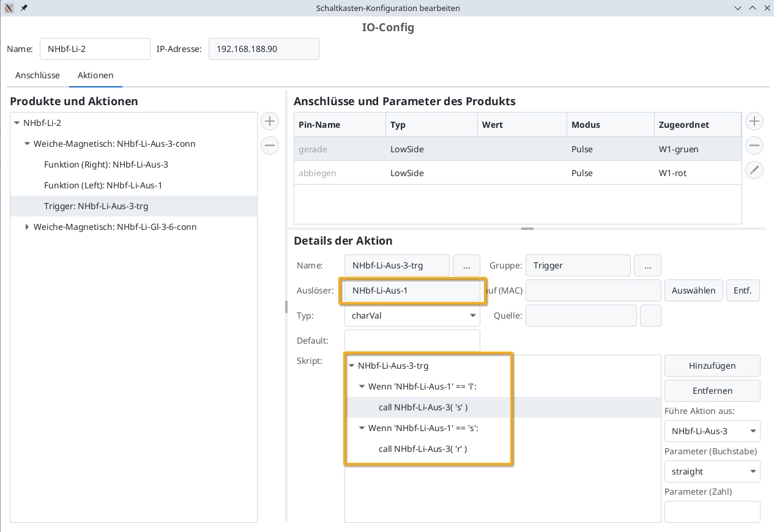Select Funktion (Left): NHbf-Li-Aus-1 tree item

pos(103,185)
